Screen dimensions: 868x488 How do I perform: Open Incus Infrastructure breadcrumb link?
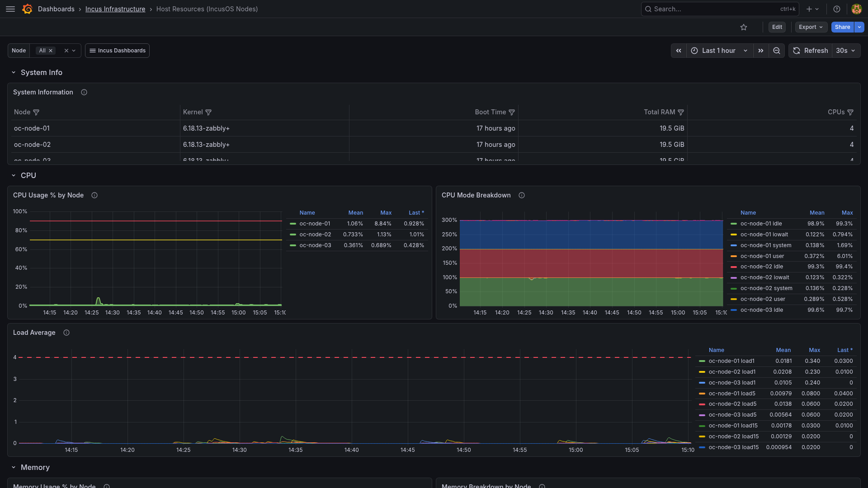point(115,9)
